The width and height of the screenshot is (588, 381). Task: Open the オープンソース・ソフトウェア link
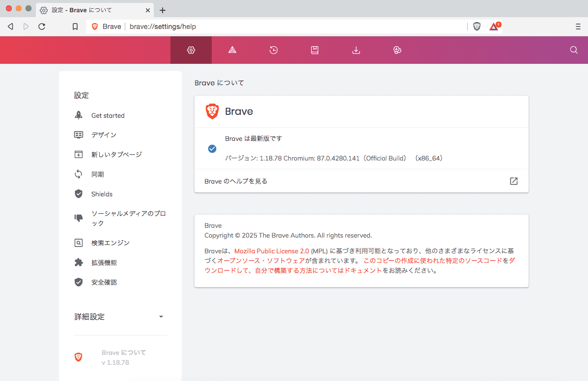tap(261, 261)
